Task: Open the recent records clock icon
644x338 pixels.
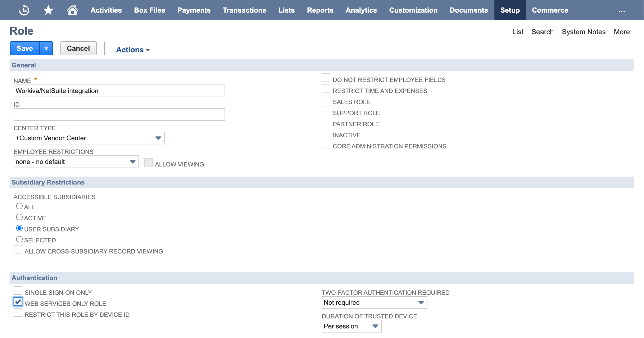Action: [x=24, y=10]
